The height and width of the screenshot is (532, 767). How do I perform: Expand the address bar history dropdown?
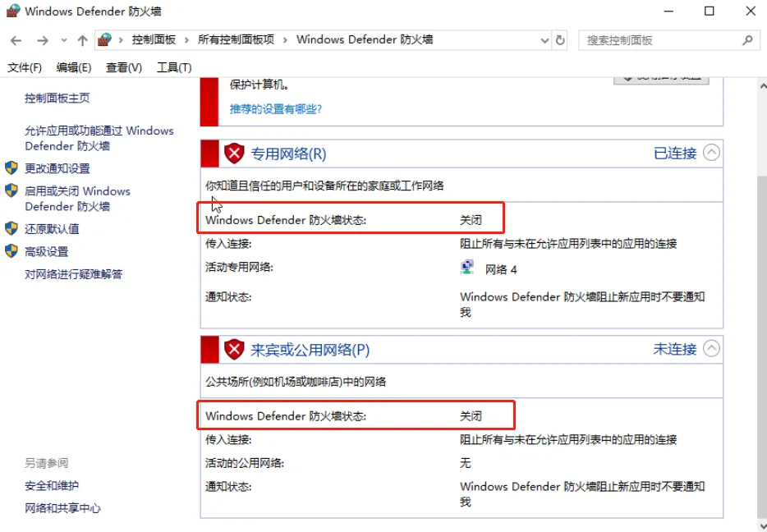(x=544, y=40)
